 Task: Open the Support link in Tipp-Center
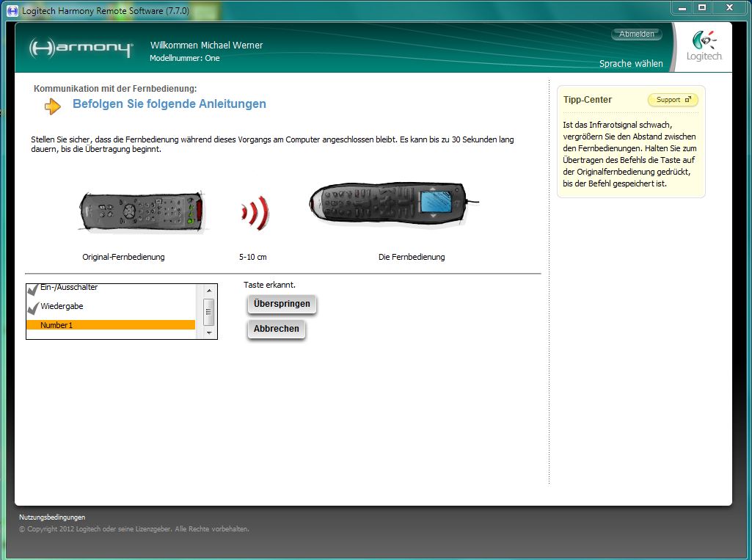673,100
